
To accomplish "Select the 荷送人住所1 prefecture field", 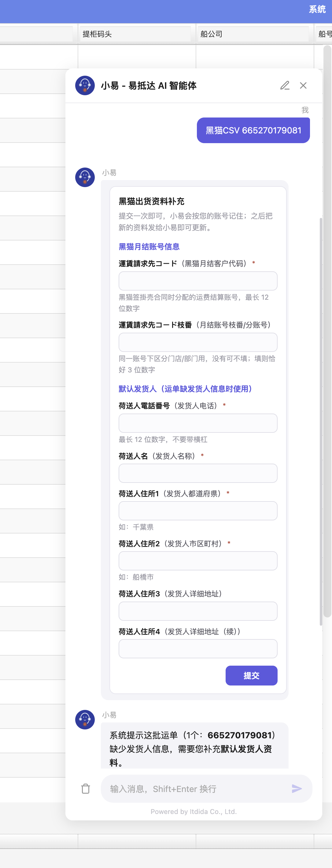I will 198,511.
